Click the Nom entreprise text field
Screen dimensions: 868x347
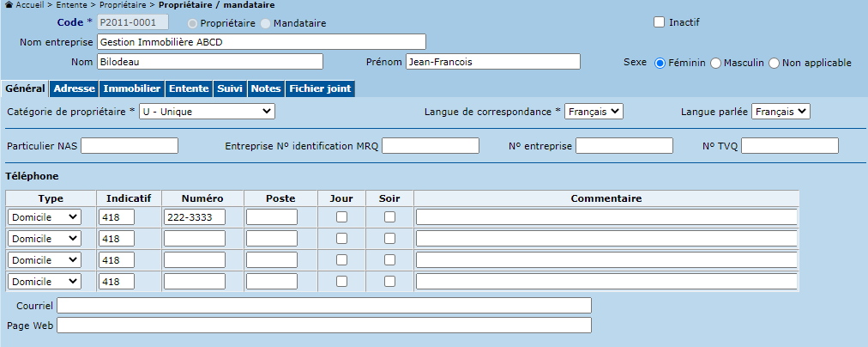(x=261, y=42)
